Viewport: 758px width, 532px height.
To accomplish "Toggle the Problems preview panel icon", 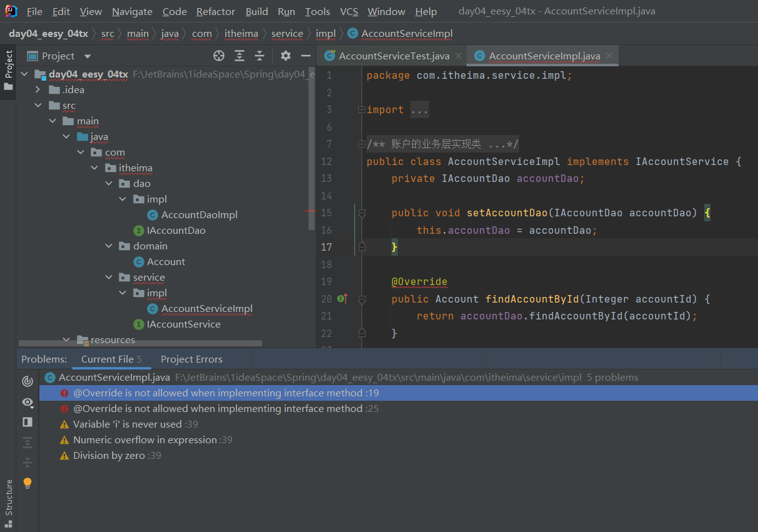I will [x=28, y=422].
